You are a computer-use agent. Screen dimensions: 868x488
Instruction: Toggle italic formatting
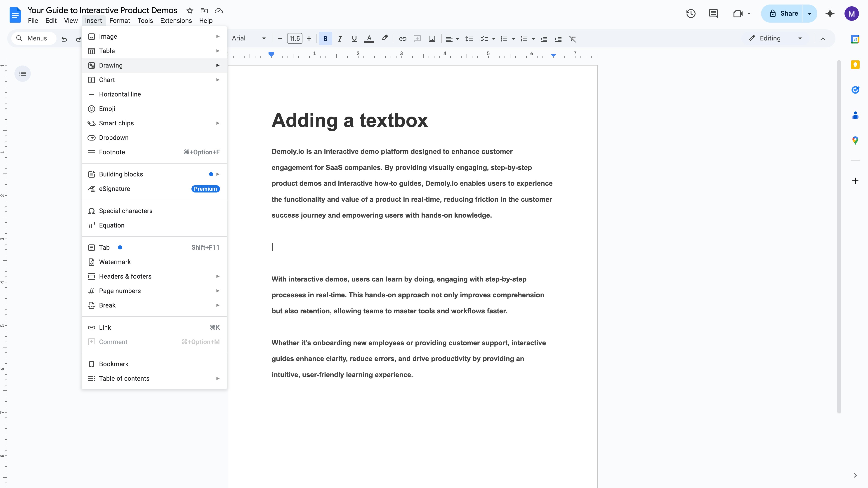[340, 39]
